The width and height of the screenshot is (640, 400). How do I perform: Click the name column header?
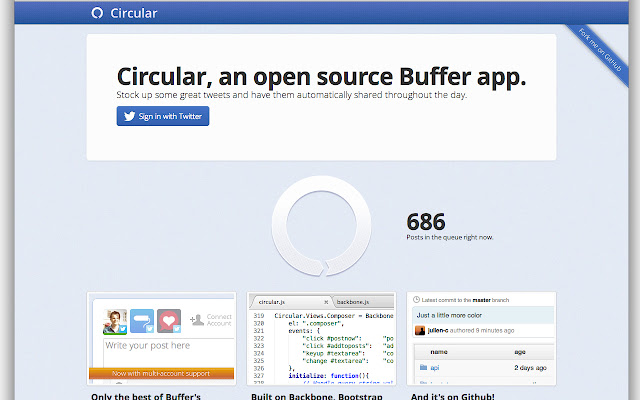coord(439,352)
